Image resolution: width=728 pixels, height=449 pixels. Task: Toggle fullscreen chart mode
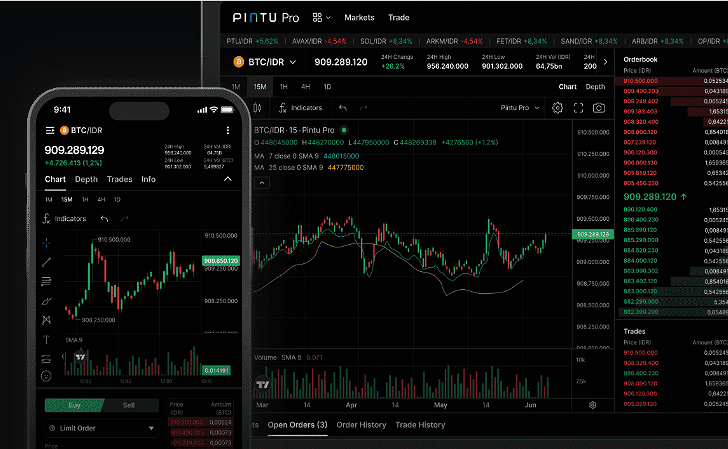point(578,108)
